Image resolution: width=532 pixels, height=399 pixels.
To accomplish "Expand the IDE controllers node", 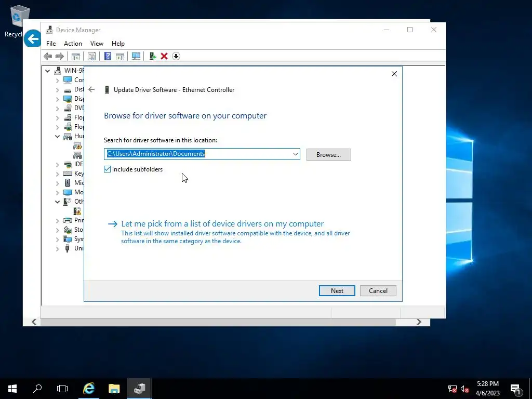I will point(57,165).
